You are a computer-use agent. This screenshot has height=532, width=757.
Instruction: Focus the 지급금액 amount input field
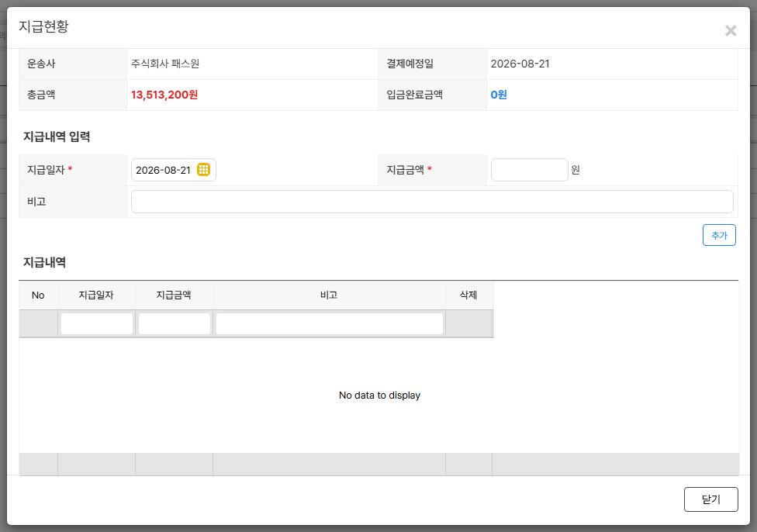coord(529,170)
